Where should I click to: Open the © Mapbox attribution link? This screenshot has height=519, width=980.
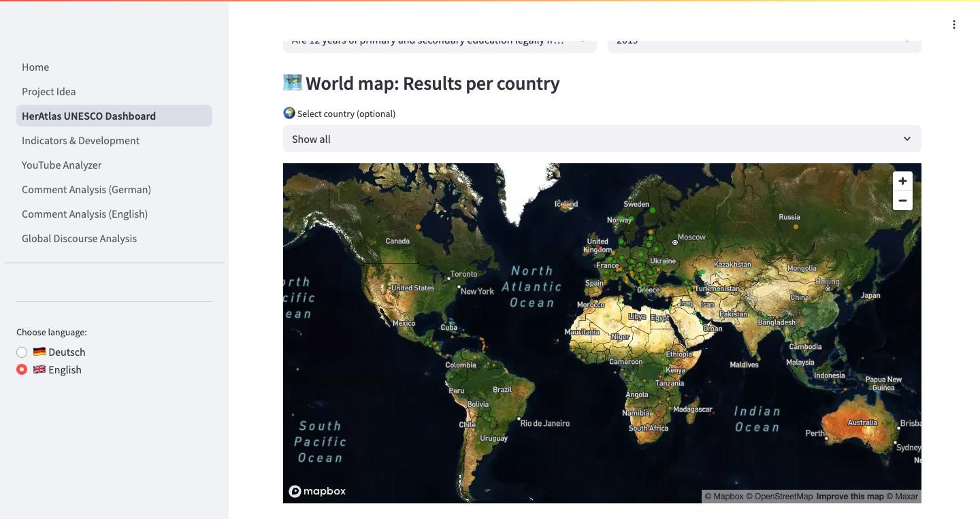724,497
